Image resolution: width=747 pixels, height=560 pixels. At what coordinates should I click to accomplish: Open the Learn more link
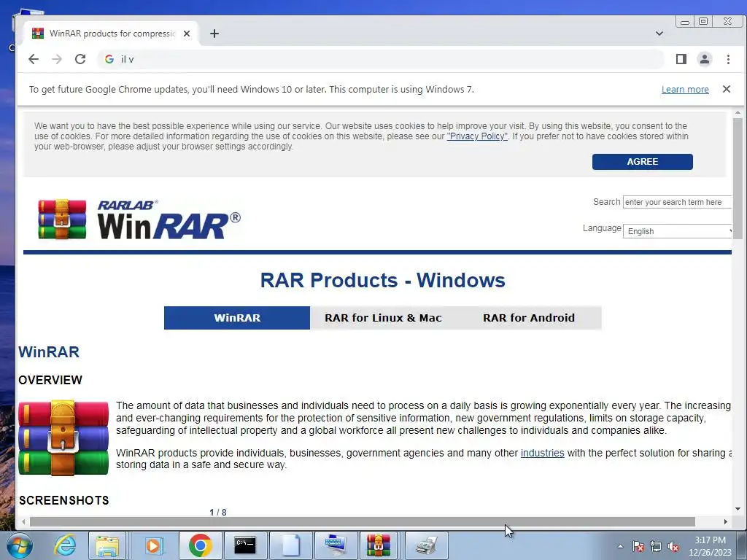coord(685,90)
